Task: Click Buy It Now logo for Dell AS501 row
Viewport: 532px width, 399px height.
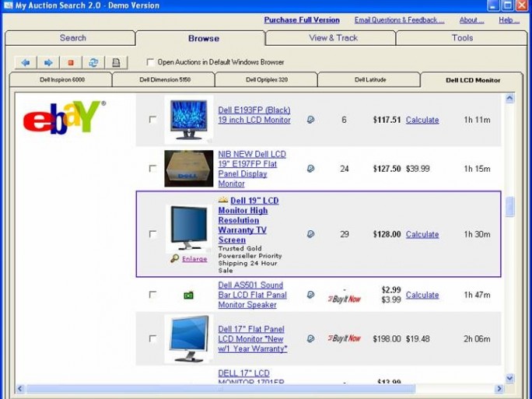Action: pyautogui.click(x=345, y=299)
